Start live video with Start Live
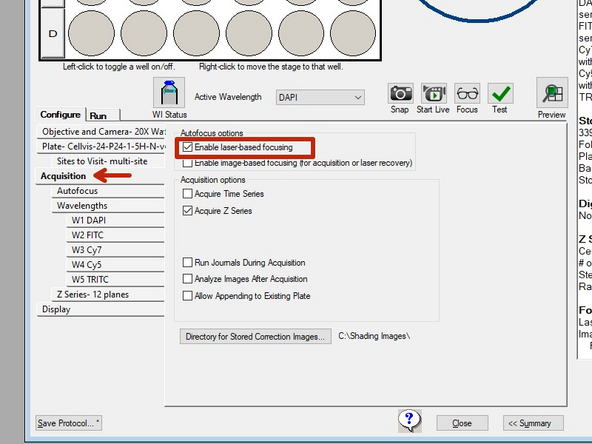This screenshot has height=444, width=592. coord(434,93)
